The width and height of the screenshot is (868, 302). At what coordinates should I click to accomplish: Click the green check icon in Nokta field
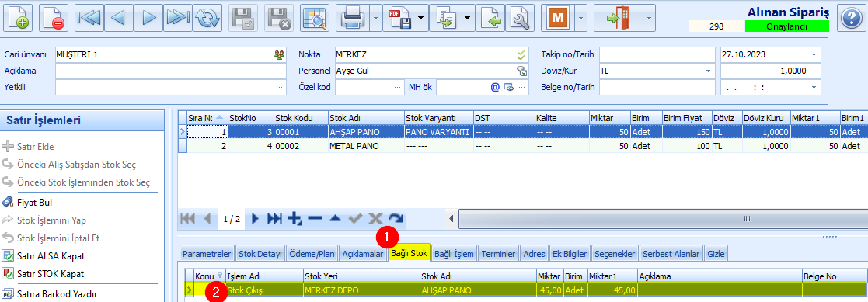pyautogui.click(x=521, y=55)
